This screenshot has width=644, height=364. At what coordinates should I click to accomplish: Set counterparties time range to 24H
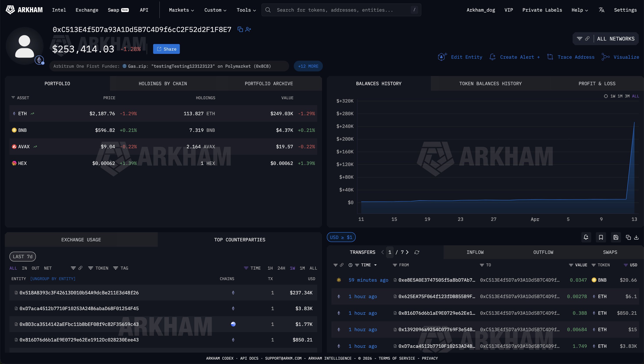click(x=281, y=268)
